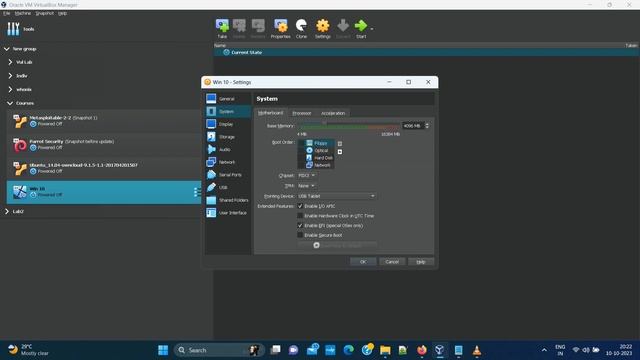This screenshot has width=640, height=360.
Task: Toggle the Hard Disk boot order checkbox
Action: (x=302, y=158)
